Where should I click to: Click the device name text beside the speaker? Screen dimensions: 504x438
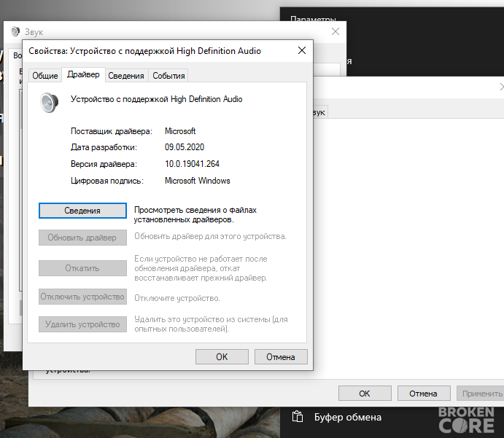coord(157,99)
